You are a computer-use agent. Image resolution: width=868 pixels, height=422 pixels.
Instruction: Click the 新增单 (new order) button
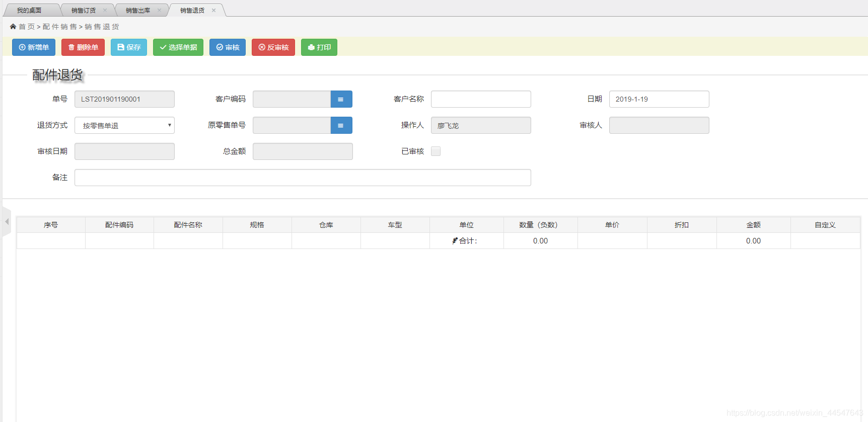[34, 47]
